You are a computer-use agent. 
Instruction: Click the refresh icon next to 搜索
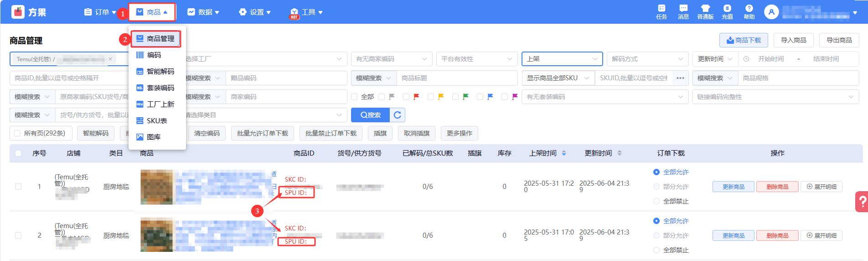(398, 115)
